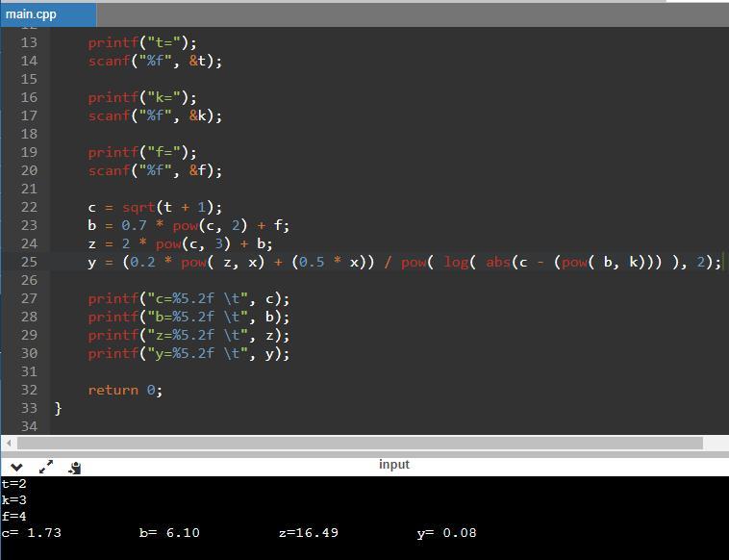The width and height of the screenshot is (729, 560).
Task: Select the input console tab label
Action: [x=393, y=465]
